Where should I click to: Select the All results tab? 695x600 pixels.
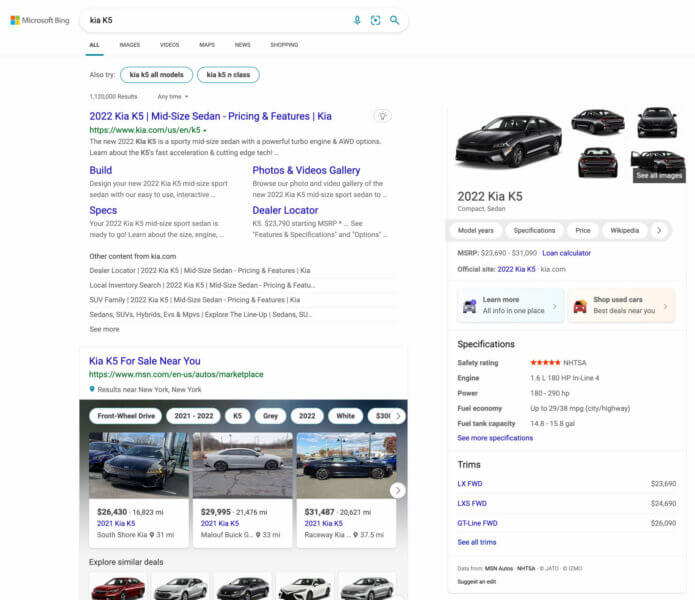pyautogui.click(x=94, y=45)
